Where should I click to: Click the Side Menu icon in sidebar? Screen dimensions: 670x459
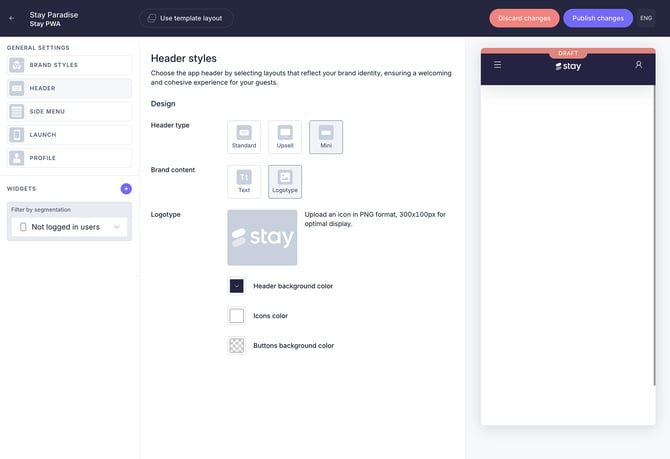[x=17, y=112]
